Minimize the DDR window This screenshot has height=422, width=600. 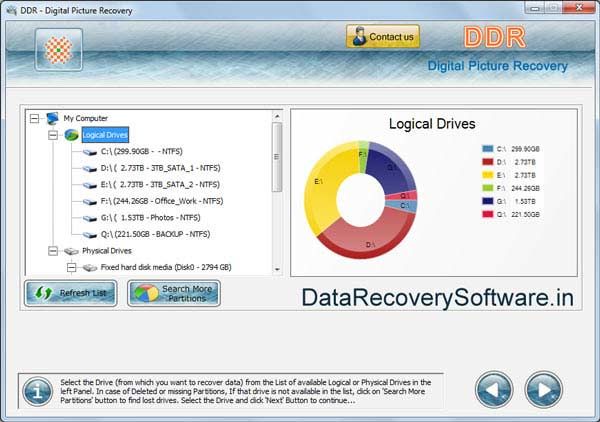535,7
